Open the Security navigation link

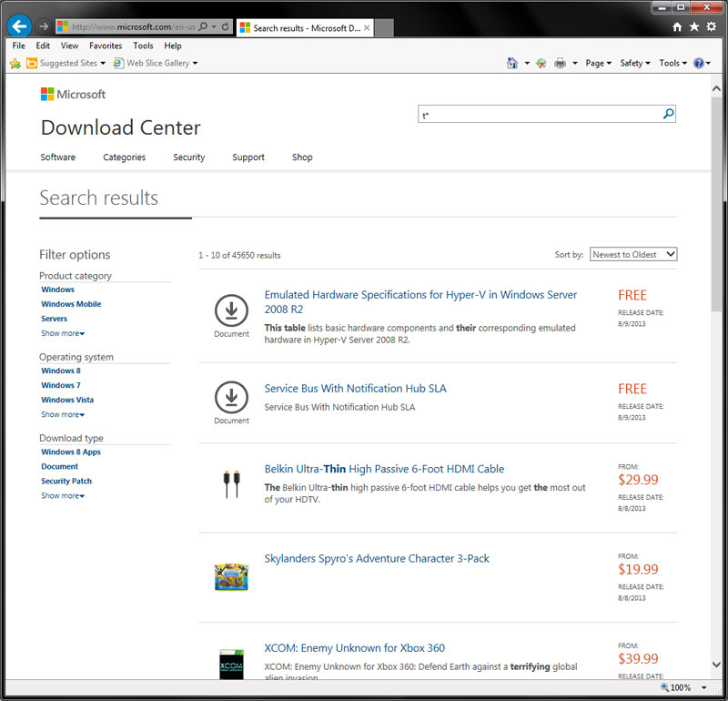[x=188, y=157]
